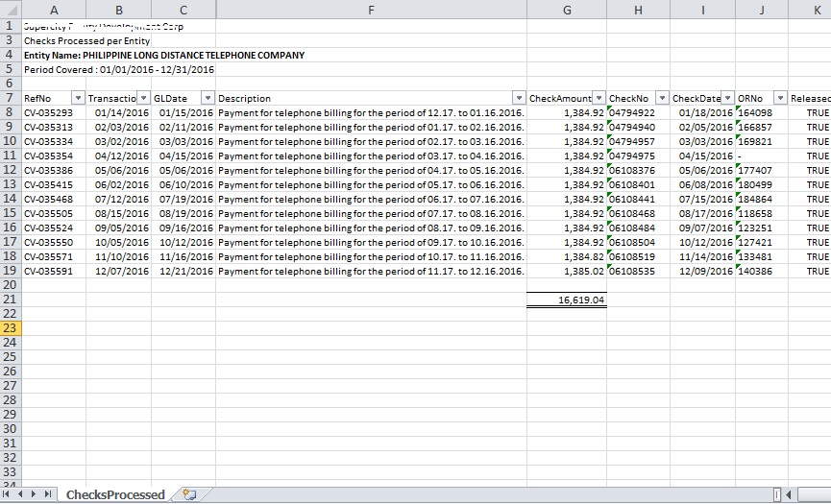The height and width of the screenshot is (504, 831).
Task: Select check date 12/09/2016 cell
Action: pyautogui.click(x=702, y=271)
